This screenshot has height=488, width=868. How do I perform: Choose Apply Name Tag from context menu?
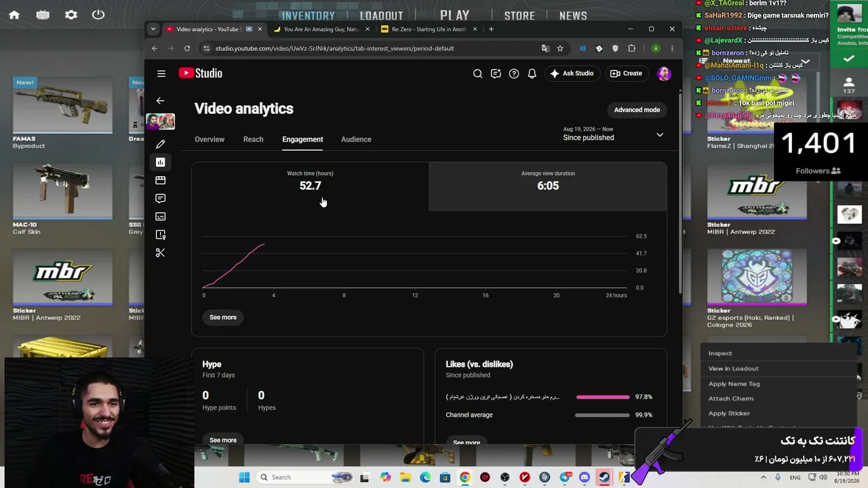pyautogui.click(x=734, y=384)
